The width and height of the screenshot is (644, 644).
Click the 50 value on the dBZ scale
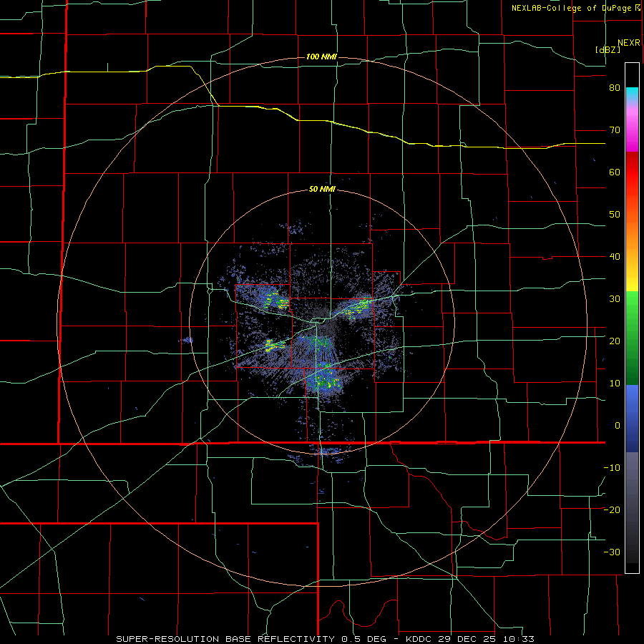(615, 215)
